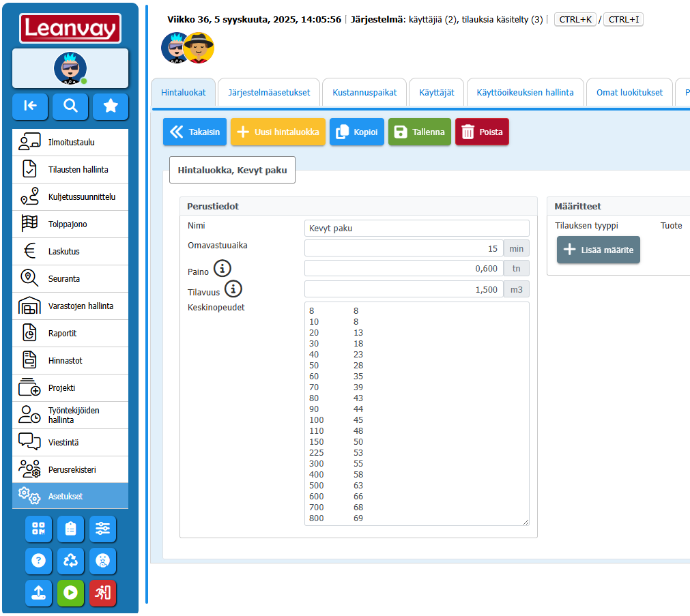Click Lisää määrite button

tap(599, 250)
